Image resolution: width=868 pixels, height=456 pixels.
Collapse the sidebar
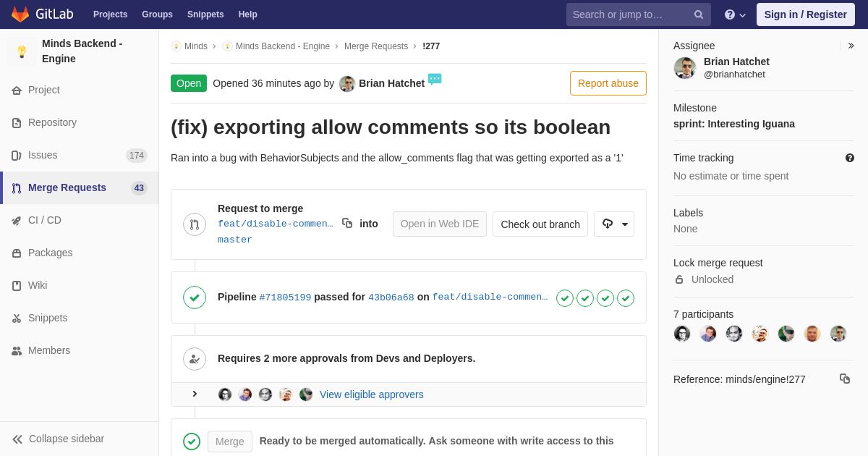click(x=80, y=439)
